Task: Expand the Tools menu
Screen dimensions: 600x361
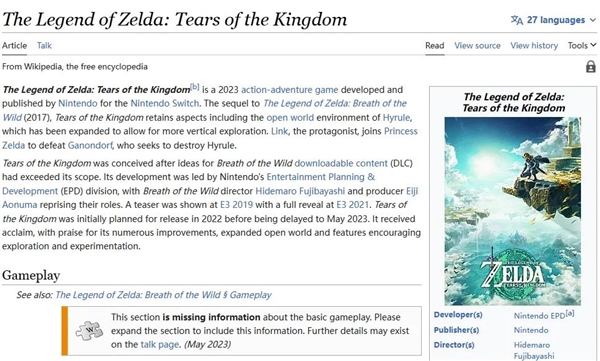Action: 582,46
